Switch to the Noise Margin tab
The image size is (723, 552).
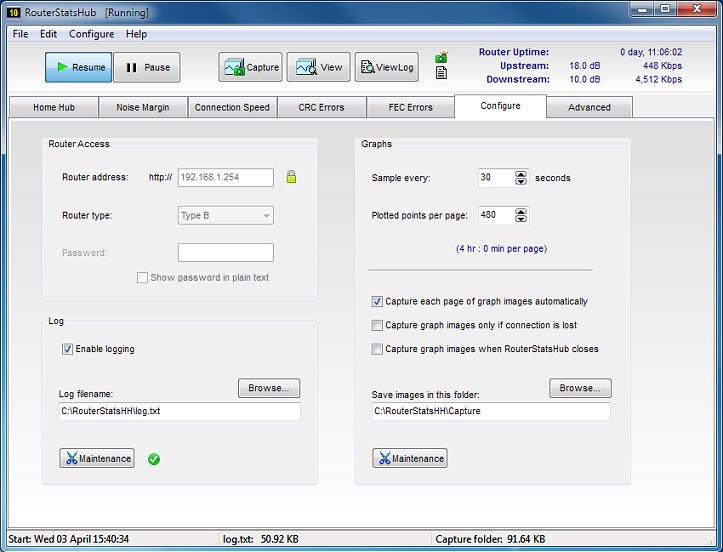[143, 107]
